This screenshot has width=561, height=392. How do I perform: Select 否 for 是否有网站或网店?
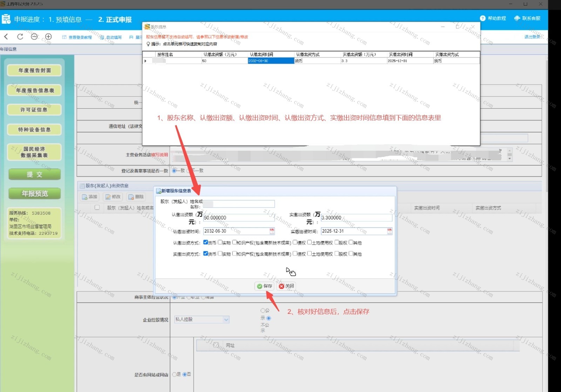[x=184, y=374]
